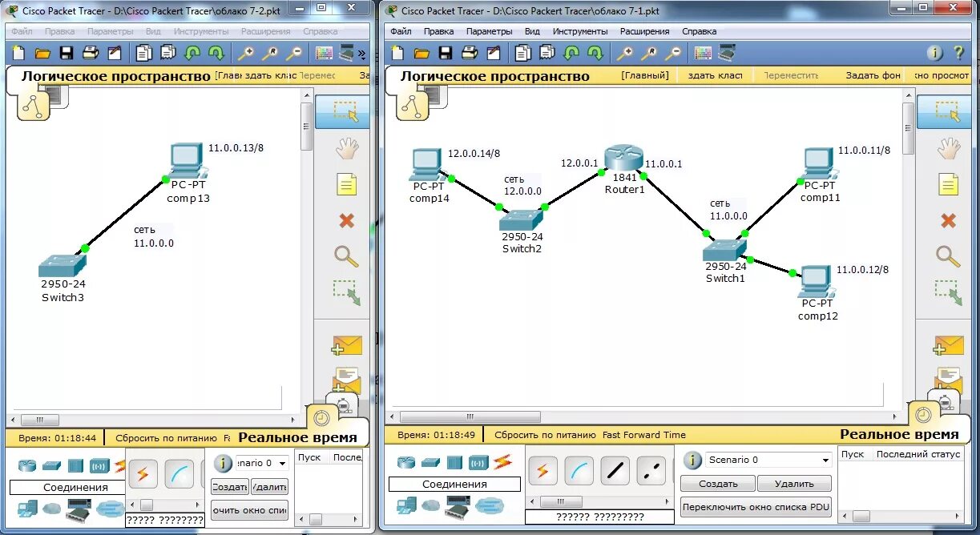980x535 pixels.
Task: Click Redo green arrow in облако 7-1 toolbar
Action: click(x=595, y=54)
